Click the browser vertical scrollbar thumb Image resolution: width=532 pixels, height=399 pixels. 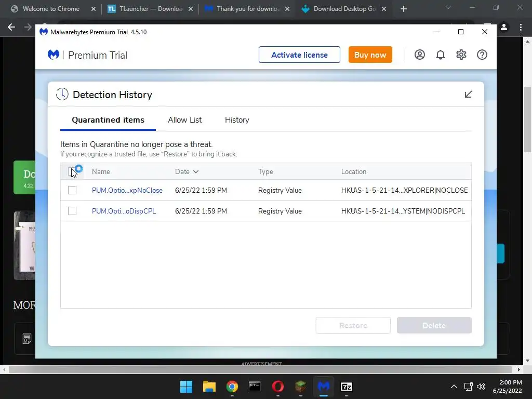pos(527,119)
